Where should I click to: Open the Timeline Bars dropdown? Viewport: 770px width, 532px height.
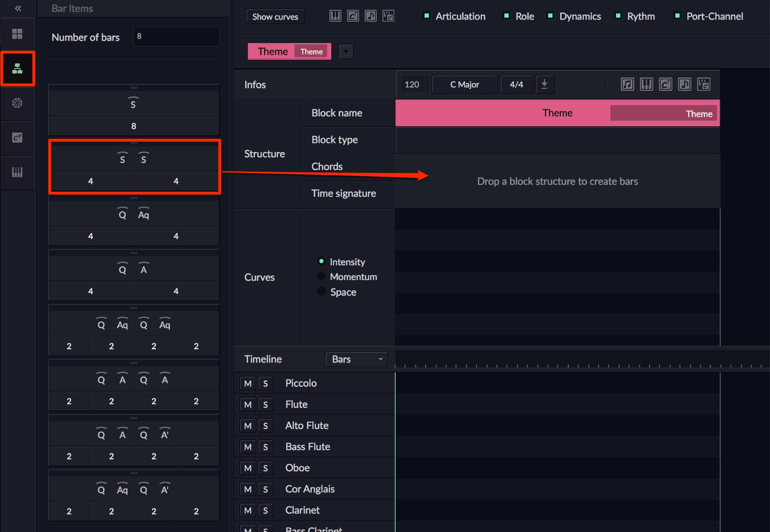pyautogui.click(x=356, y=359)
